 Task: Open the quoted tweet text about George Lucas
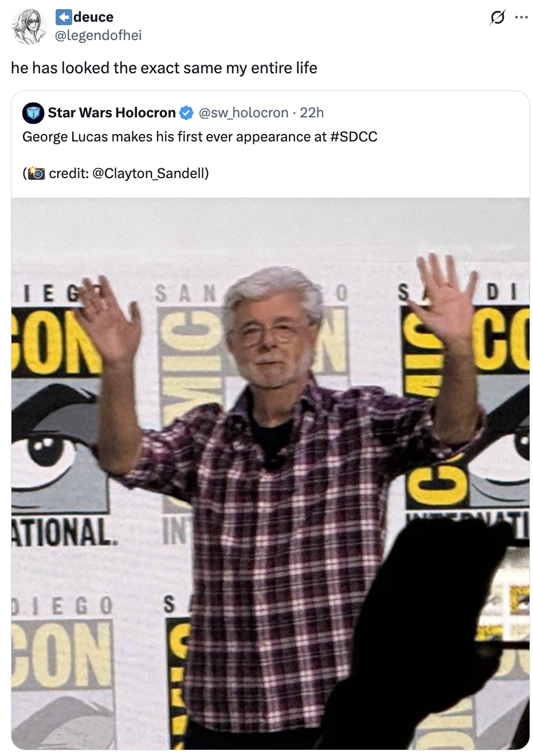pos(200,137)
